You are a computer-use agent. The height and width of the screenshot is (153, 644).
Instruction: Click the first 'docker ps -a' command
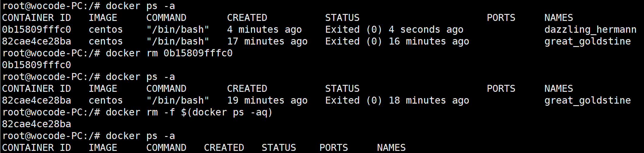click(140, 6)
